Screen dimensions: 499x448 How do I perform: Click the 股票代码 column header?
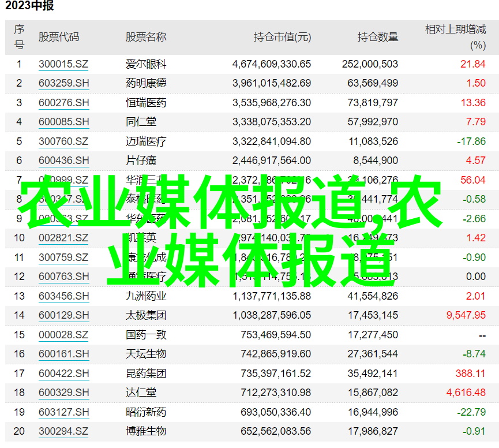tap(59, 37)
